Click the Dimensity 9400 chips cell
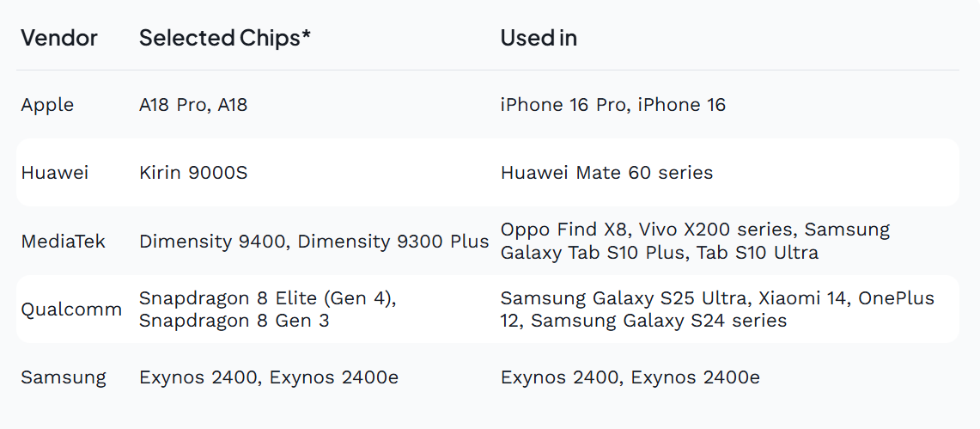The image size is (980, 429). (x=313, y=242)
